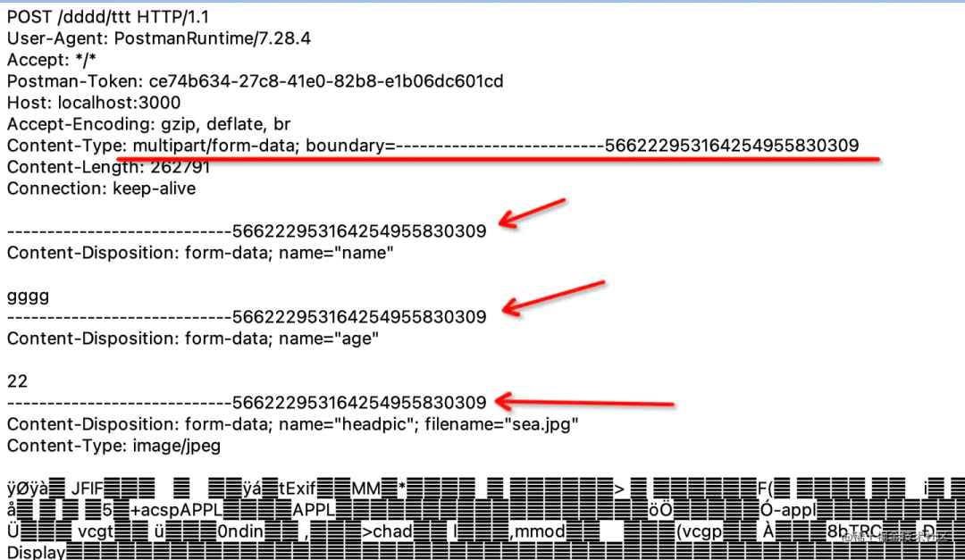This screenshot has height=560, width=965.
Task: Click the User-Agent PostmanRuntime header line
Action: (x=159, y=38)
